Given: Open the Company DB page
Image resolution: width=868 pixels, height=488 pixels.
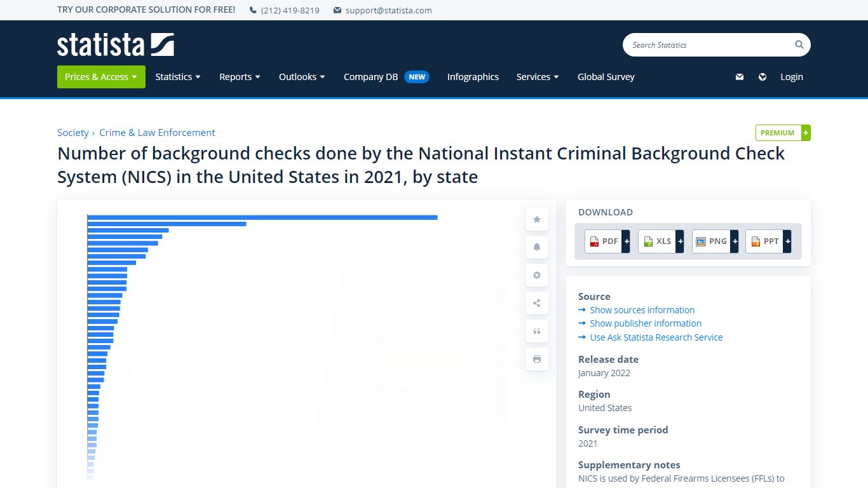Looking at the screenshot, I should tap(370, 77).
